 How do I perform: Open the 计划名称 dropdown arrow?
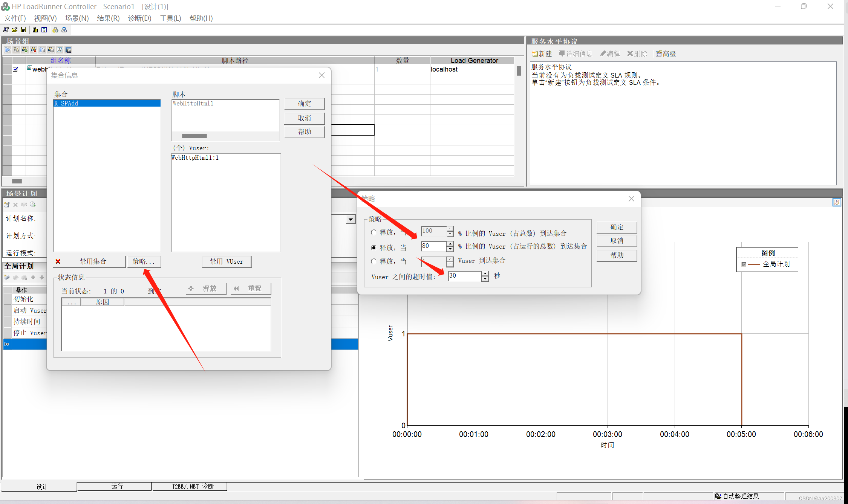click(351, 219)
